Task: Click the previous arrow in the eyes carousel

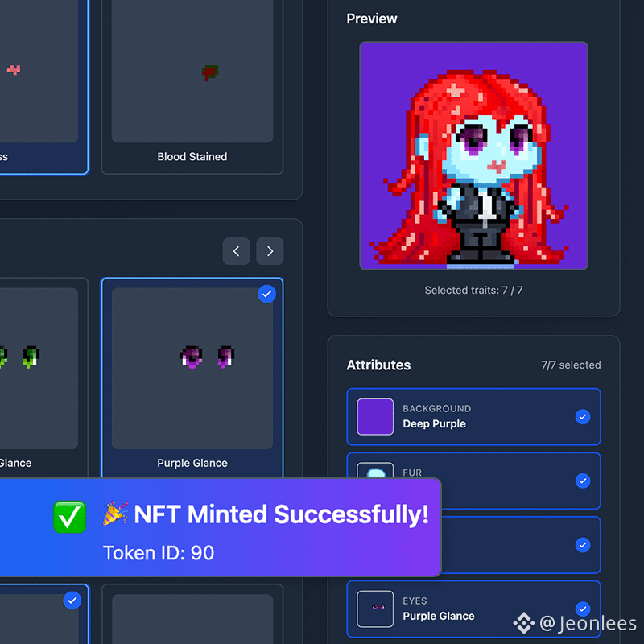Action: [236, 251]
